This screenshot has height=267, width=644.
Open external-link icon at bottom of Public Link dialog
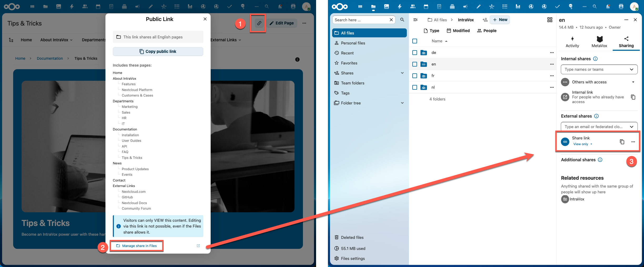point(198,246)
